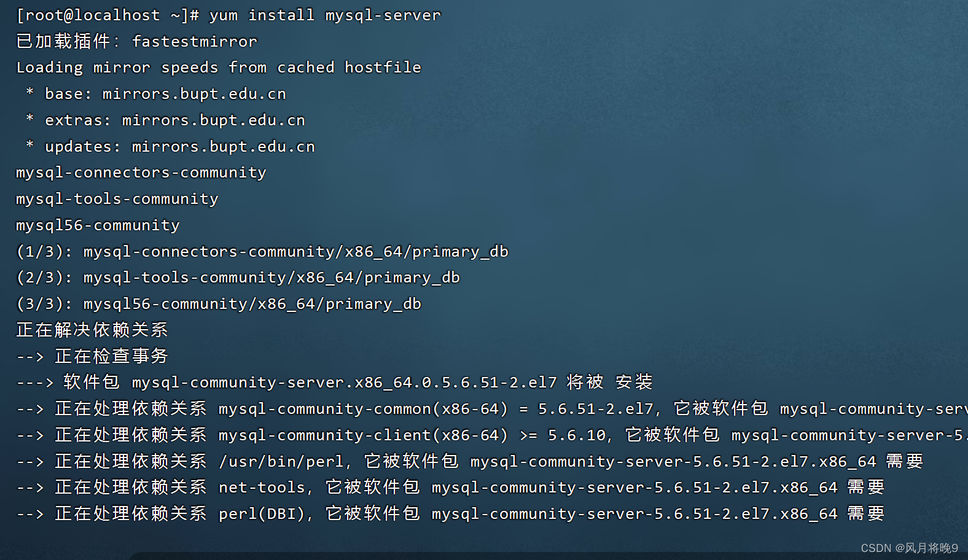Click the 'fastestmirror' plugin name
The height and width of the screenshot is (560, 968).
click(x=195, y=41)
